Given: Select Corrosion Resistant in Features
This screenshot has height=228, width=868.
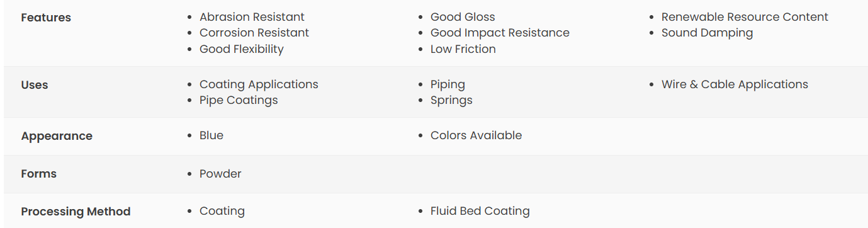Looking at the screenshot, I should click(x=254, y=33).
